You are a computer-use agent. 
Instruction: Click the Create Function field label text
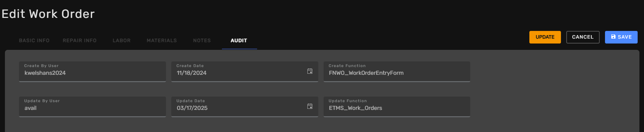347,66
